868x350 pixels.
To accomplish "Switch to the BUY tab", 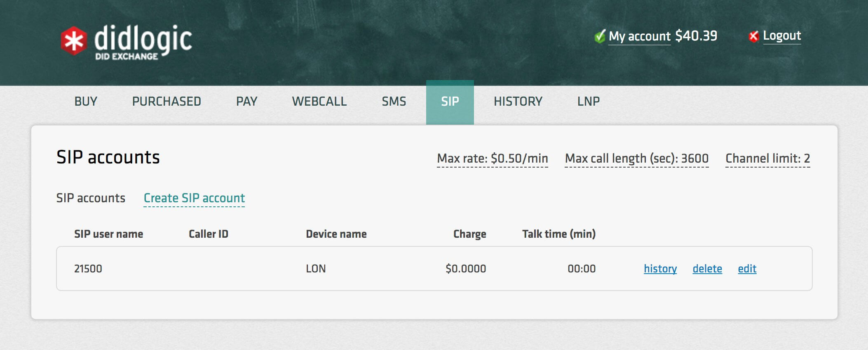I will point(86,102).
